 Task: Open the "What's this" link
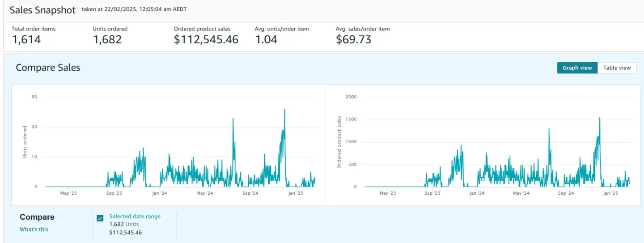34,229
